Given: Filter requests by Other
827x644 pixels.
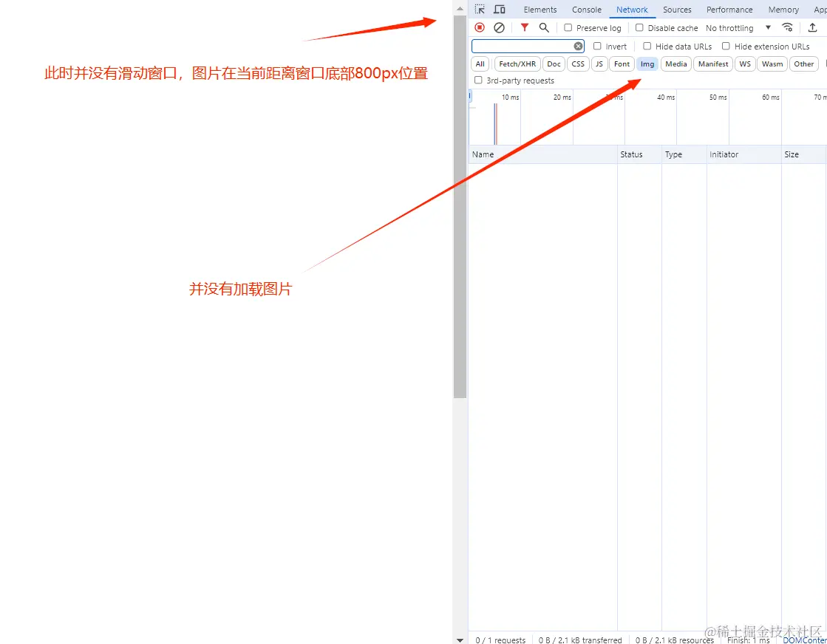Looking at the screenshot, I should pos(804,64).
